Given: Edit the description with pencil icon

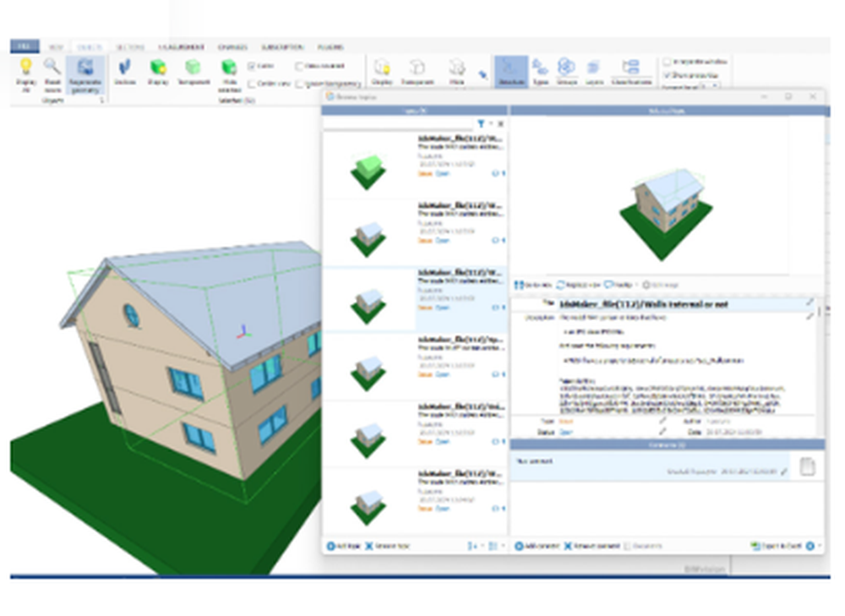Looking at the screenshot, I should pyautogui.click(x=810, y=317).
